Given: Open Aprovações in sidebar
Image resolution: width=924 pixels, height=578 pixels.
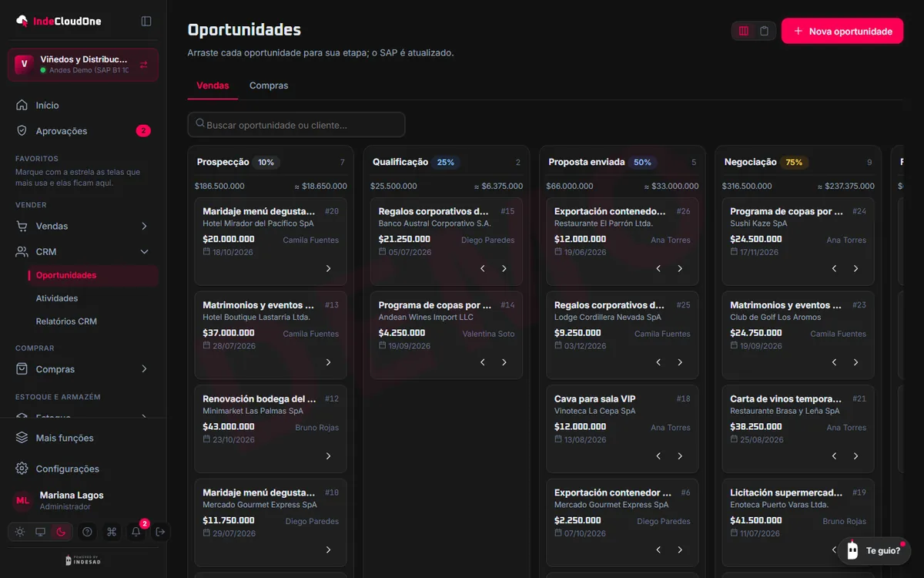Looking at the screenshot, I should click(x=82, y=131).
